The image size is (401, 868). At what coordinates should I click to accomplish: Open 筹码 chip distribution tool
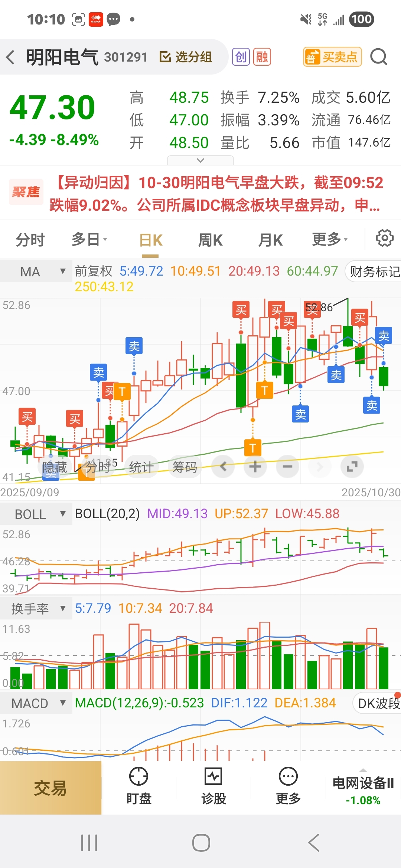[185, 467]
